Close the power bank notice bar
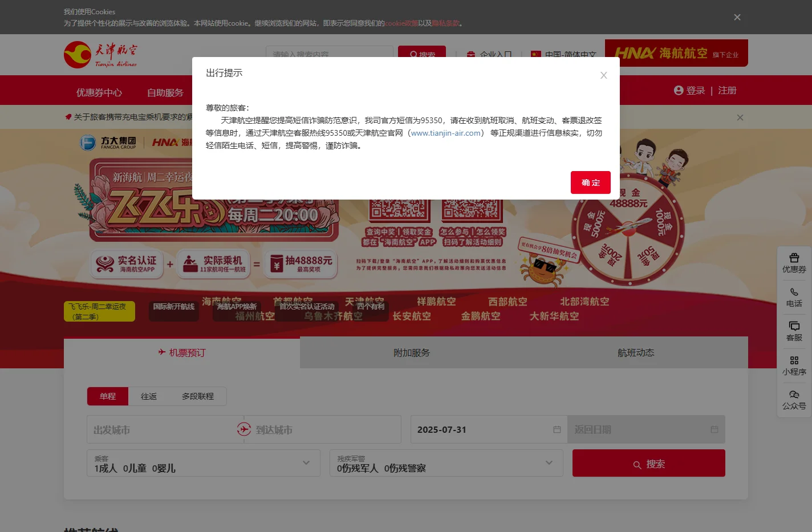 pyautogui.click(x=740, y=117)
